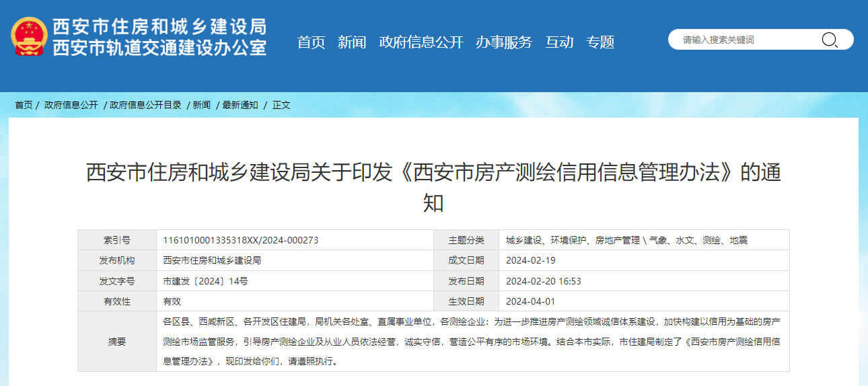Click 首页 in the breadcrumb trail
The width and height of the screenshot is (868, 386).
(x=24, y=105)
